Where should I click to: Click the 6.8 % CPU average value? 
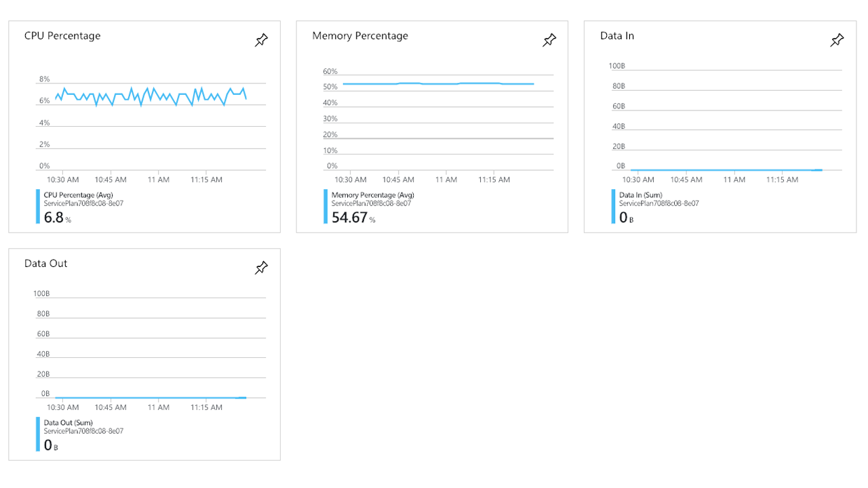(54, 218)
